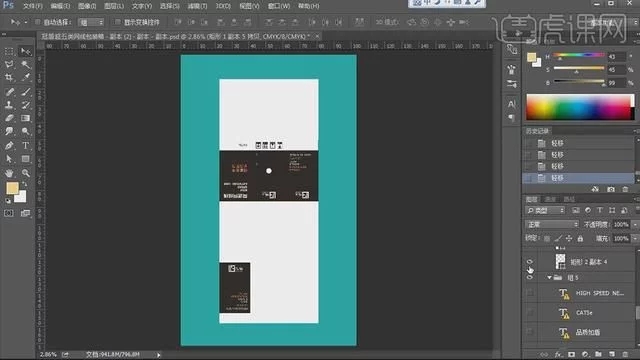Change screen mode icon in toolbox

25,213
